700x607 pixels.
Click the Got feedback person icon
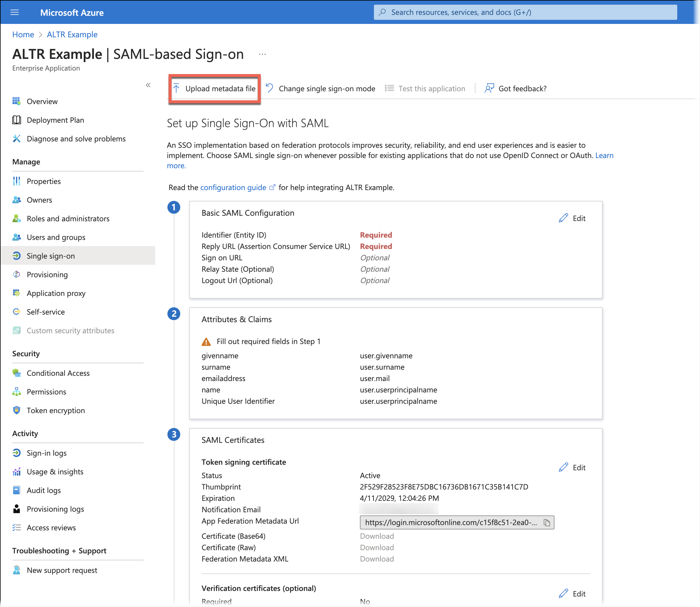[x=489, y=88]
